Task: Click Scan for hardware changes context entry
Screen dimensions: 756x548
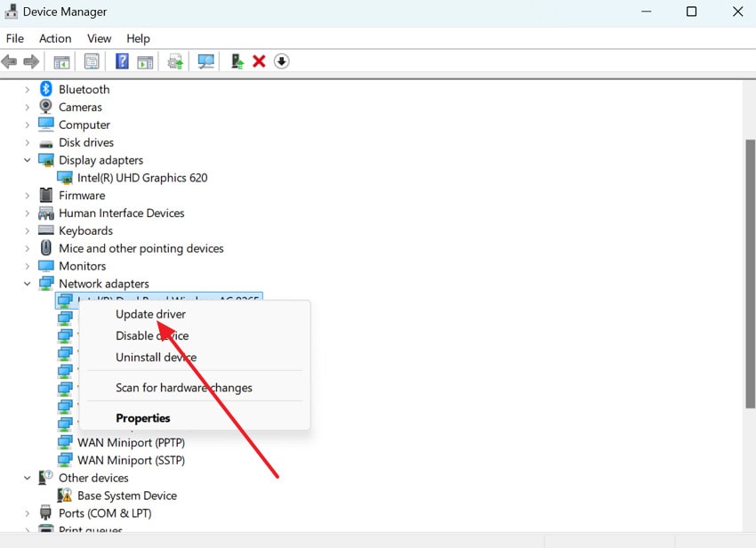Action: pyautogui.click(x=184, y=388)
